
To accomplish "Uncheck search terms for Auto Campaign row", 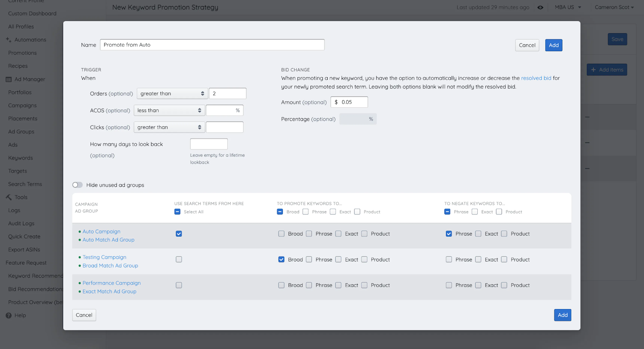I will 179,234.
